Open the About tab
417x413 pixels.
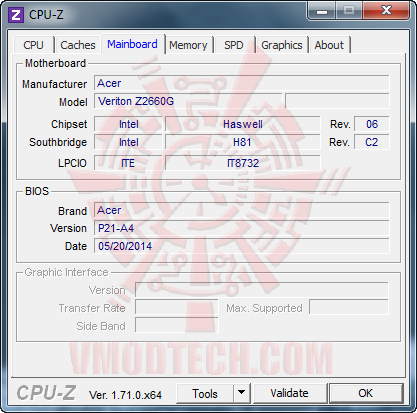[x=329, y=45]
